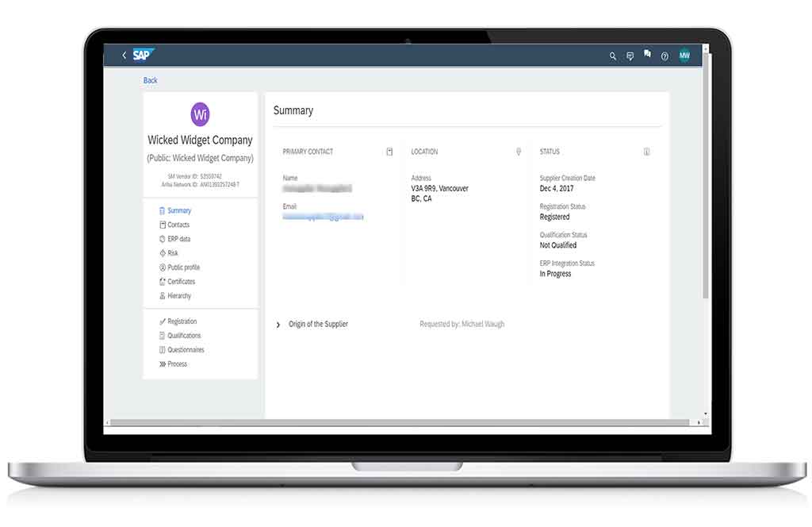812x527 pixels.
Task: Click the SAP logo in header
Action: (x=143, y=55)
